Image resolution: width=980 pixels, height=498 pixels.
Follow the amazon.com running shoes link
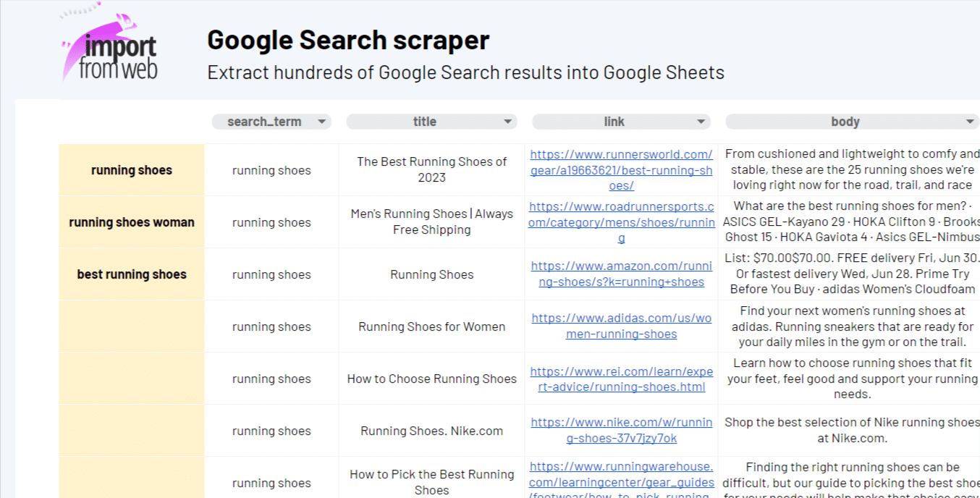[621, 274]
